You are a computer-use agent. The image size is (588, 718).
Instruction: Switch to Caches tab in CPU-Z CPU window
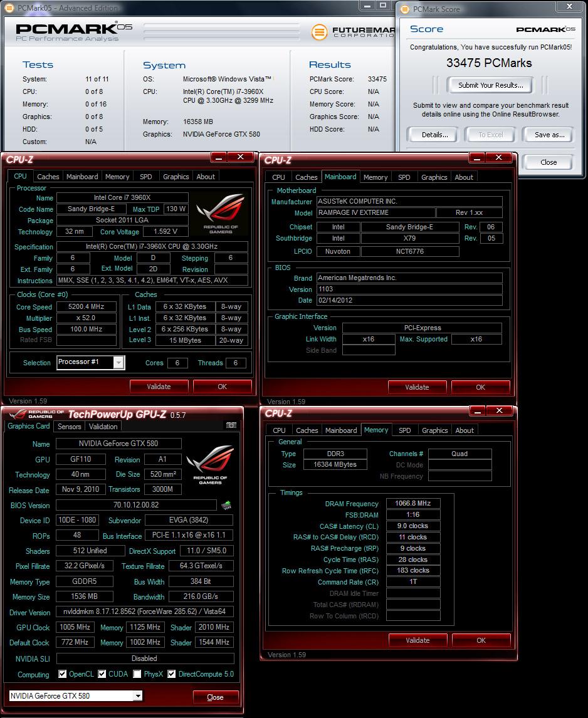[x=48, y=177]
